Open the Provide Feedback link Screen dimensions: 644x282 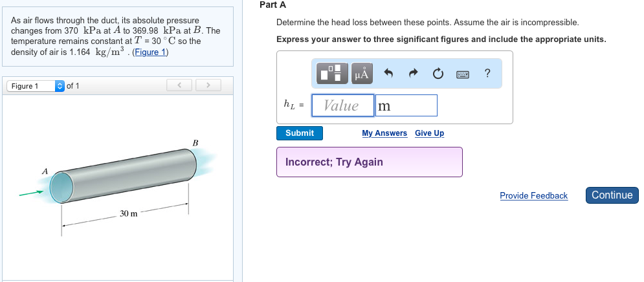(533, 195)
